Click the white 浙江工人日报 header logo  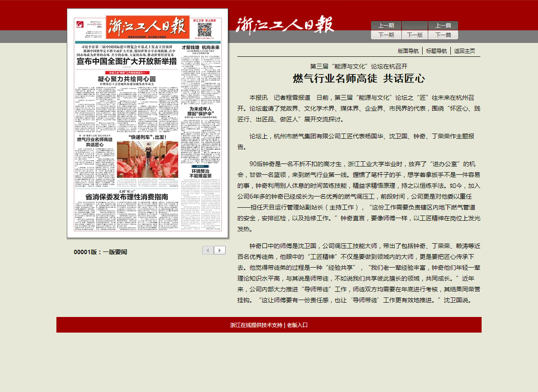click(285, 25)
